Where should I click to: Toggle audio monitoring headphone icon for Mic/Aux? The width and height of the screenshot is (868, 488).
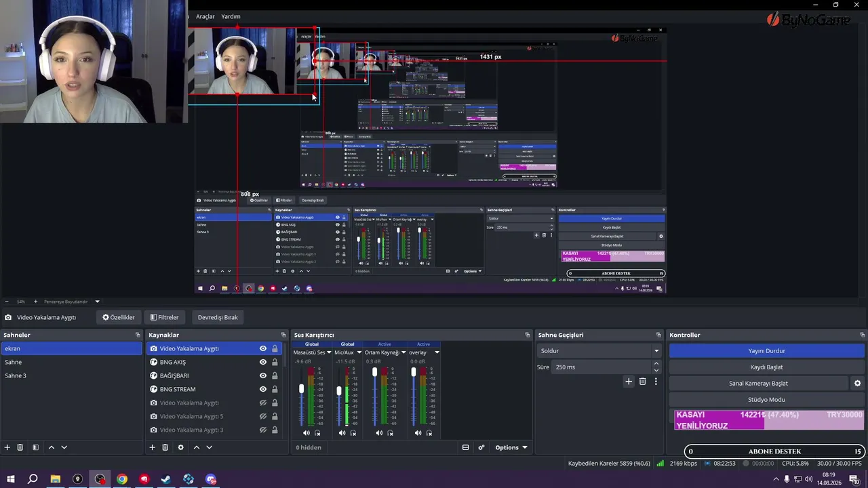353,432
